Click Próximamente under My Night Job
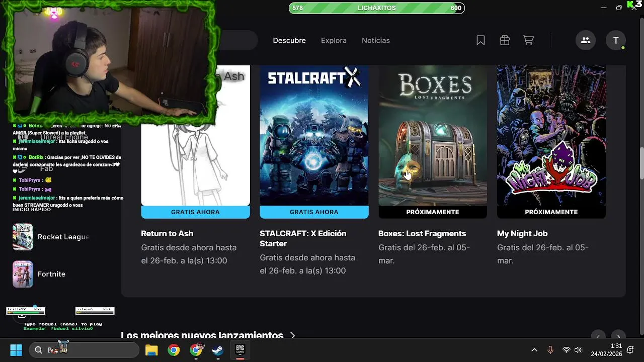This screenshot has width=644, height=362. (551, 212)
